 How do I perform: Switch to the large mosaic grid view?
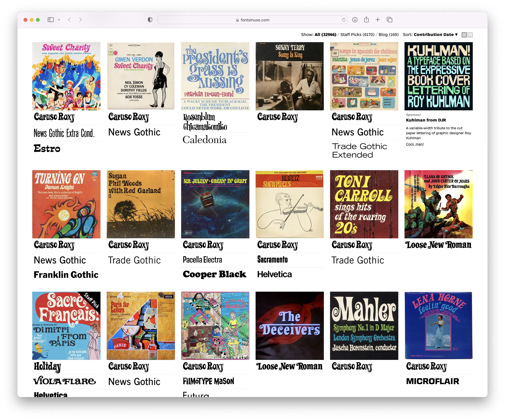[470, 35]
